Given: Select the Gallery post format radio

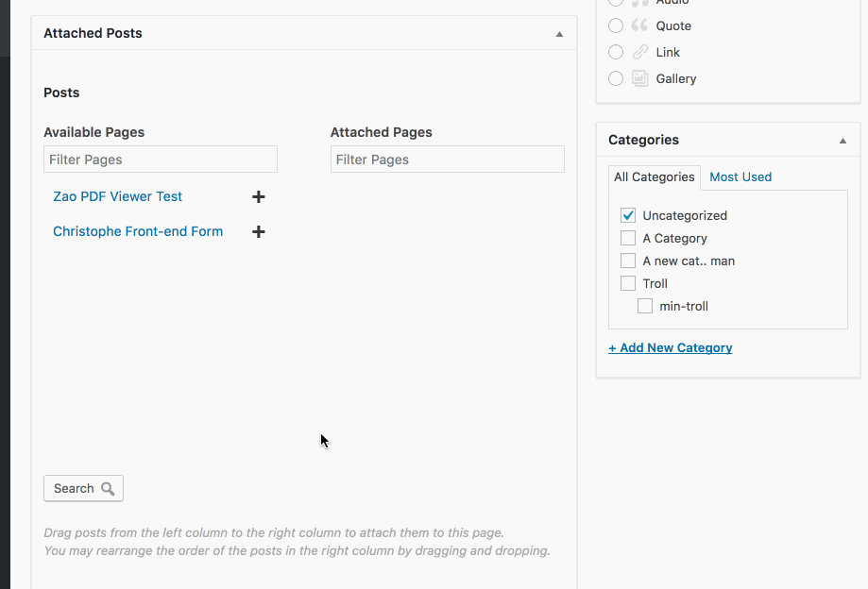Looking at the screenshot, I should (x=616, y=78).
